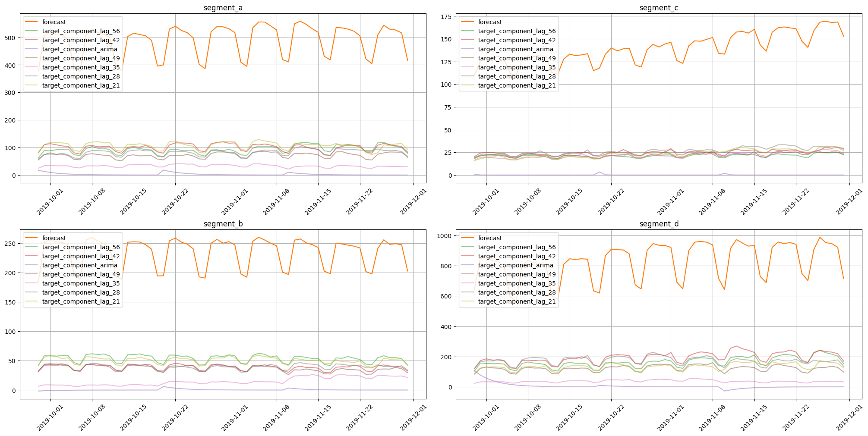Viewport: 868px width, 436px height.
Task: Click the '75' y-axis tick of segment_c
Action: click(448, 107)
